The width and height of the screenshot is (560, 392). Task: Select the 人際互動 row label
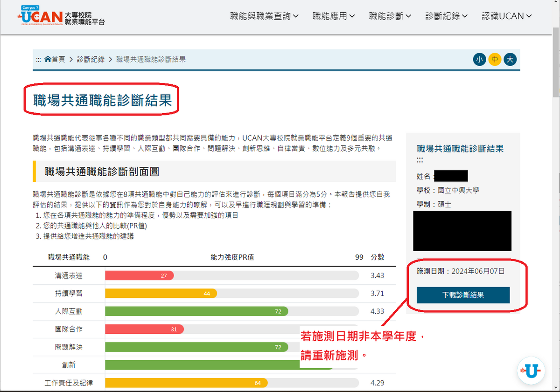coord(69,311)
